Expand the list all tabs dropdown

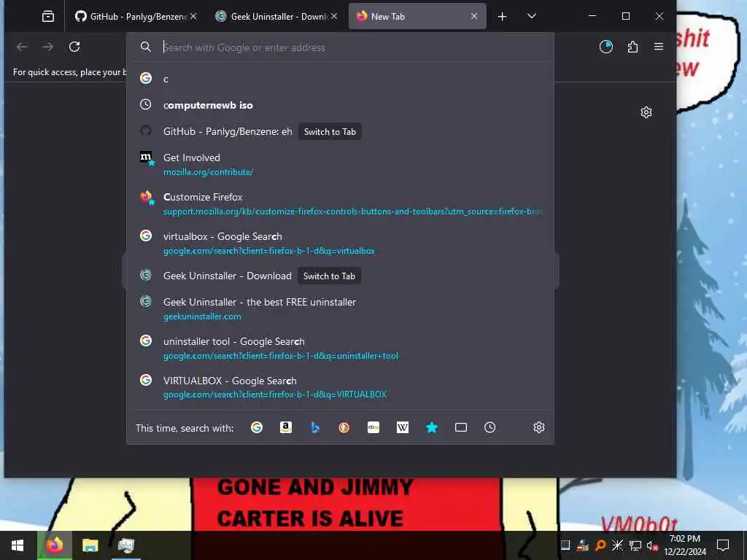click(532, 17)
